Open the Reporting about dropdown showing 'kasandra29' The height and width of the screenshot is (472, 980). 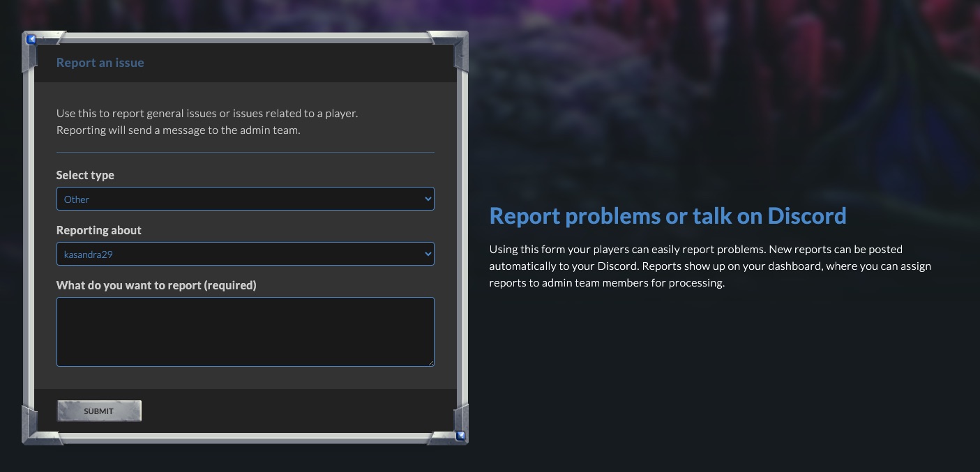(246, 254)
